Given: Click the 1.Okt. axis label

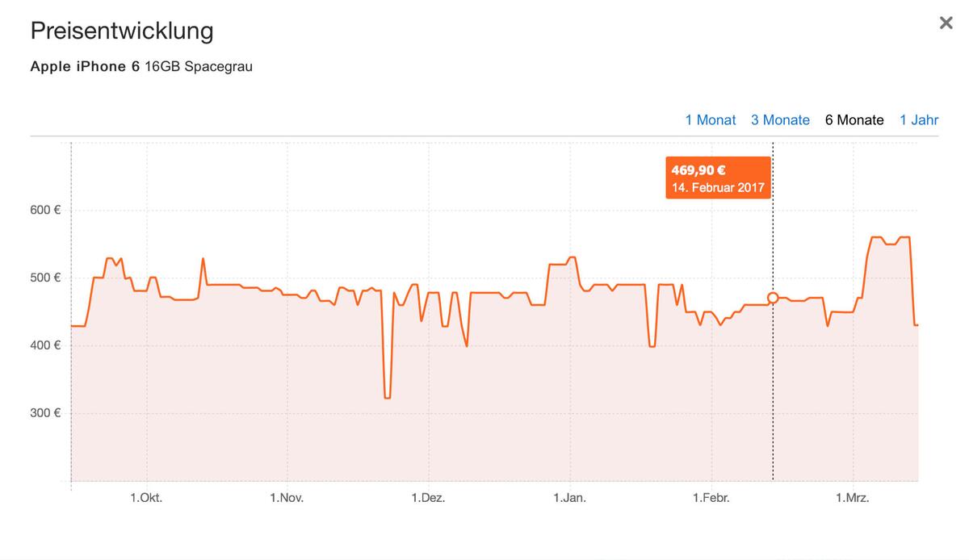Looking at the screenshot, I should 146,498.
